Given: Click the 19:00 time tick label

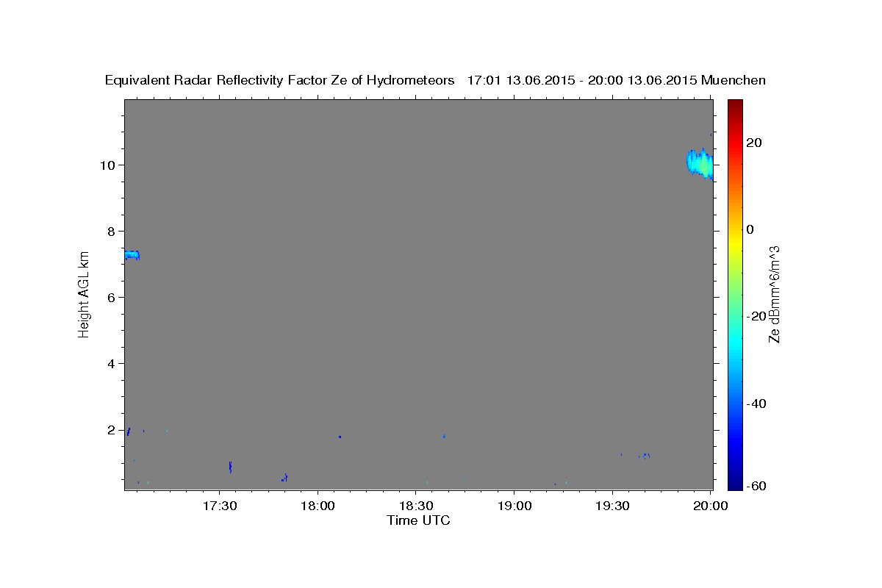Looking at the screenshot, I should click(x=514, y=506).
